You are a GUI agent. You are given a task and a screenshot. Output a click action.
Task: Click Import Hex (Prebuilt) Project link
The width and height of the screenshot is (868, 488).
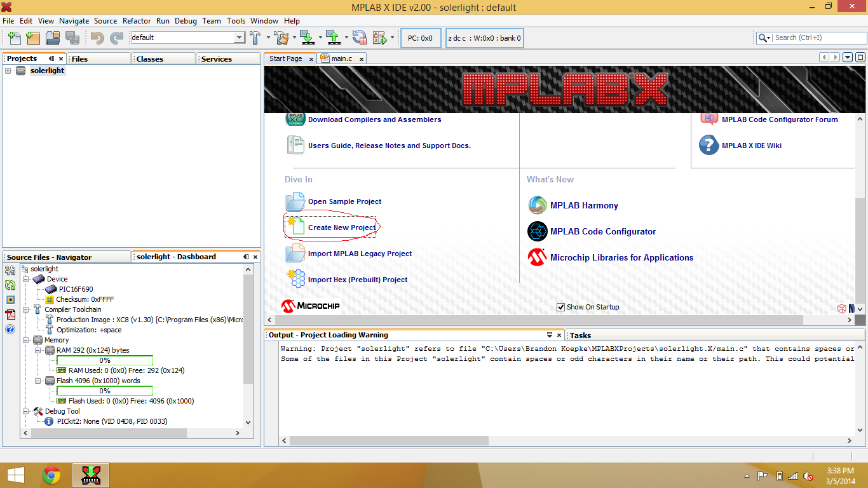coord(358,280)
